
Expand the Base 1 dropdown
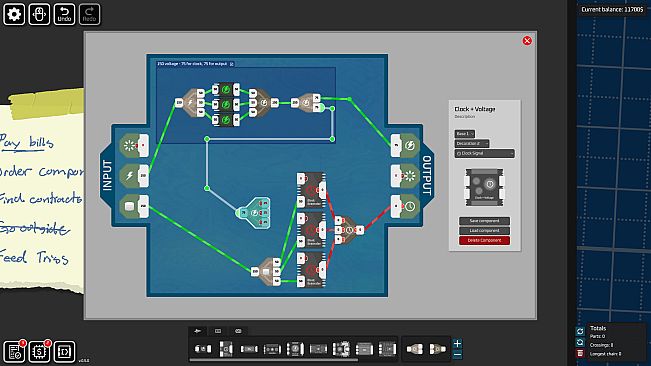pos(464,134)
